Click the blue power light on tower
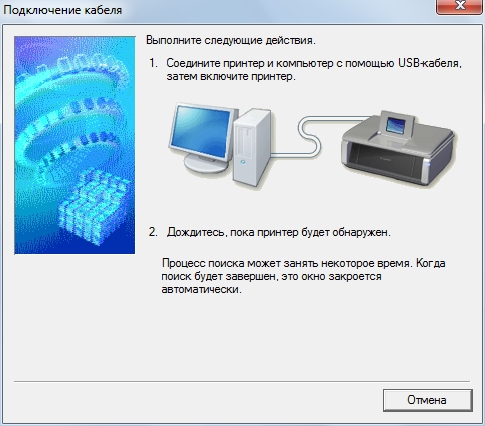485x426 pixels. (x=243, y=162)
